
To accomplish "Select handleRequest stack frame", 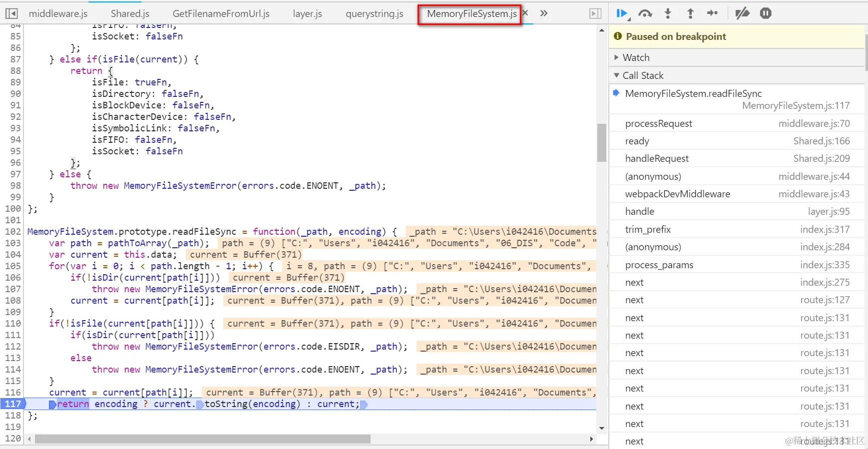I will coord(737,158).
